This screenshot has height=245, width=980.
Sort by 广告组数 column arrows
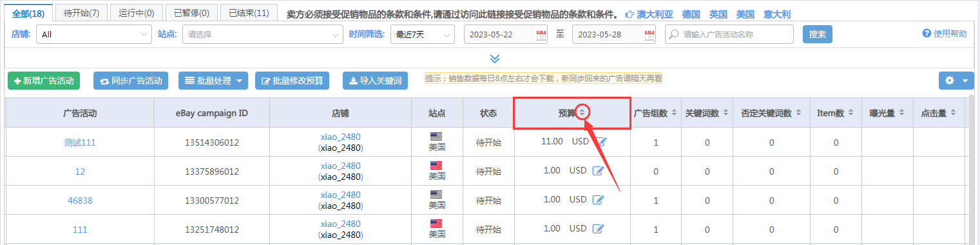674,113
